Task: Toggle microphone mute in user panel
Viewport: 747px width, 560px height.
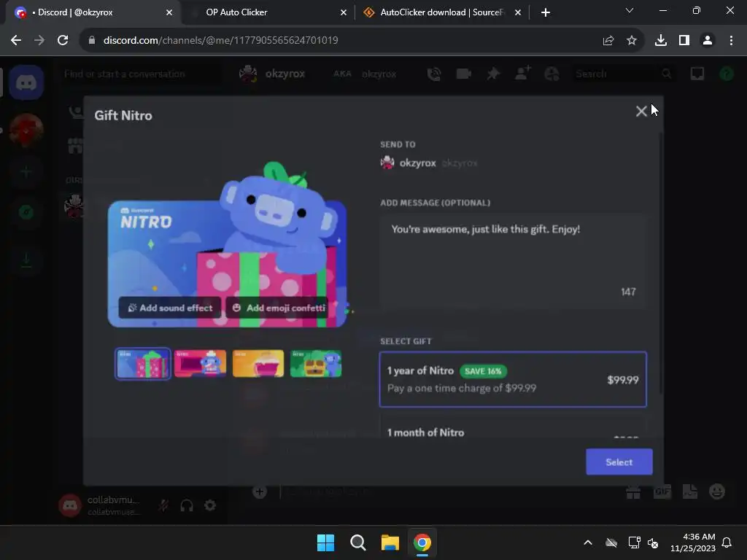Action: tap(163, 505)
